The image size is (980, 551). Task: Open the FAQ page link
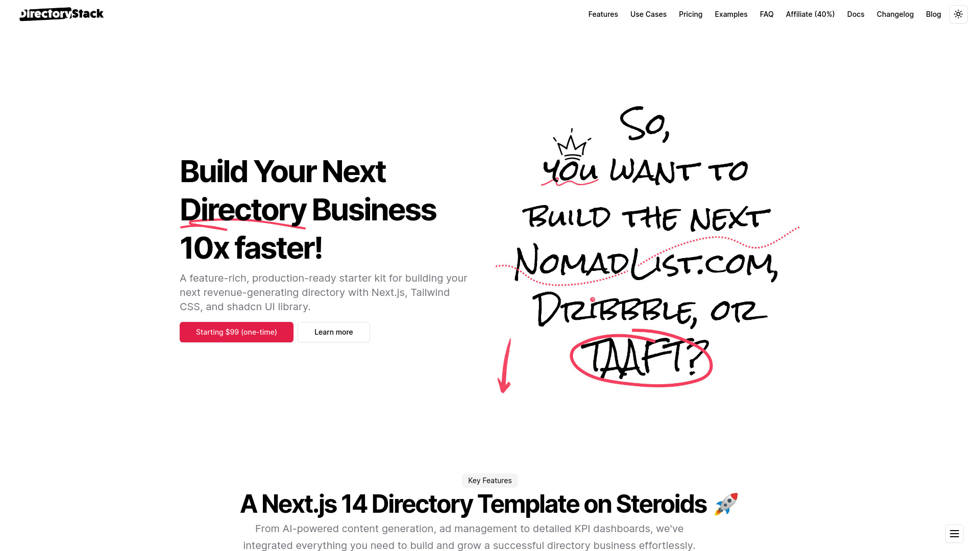(767, 14)
